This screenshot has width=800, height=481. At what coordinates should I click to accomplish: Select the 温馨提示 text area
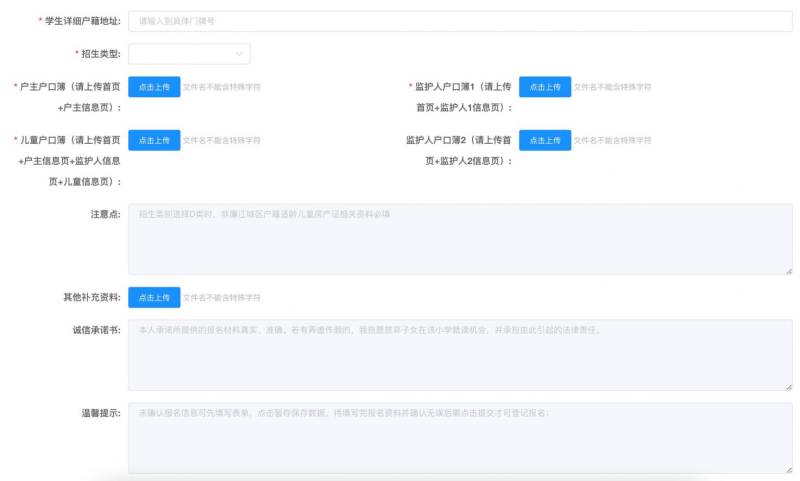pyautogui.click(x=460, y=438)
